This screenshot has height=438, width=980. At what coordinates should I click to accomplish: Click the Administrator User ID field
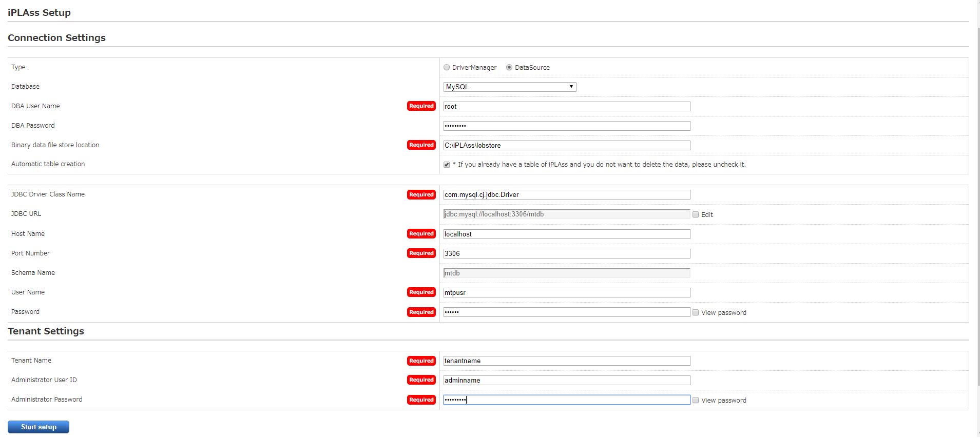tap(566, 381)
